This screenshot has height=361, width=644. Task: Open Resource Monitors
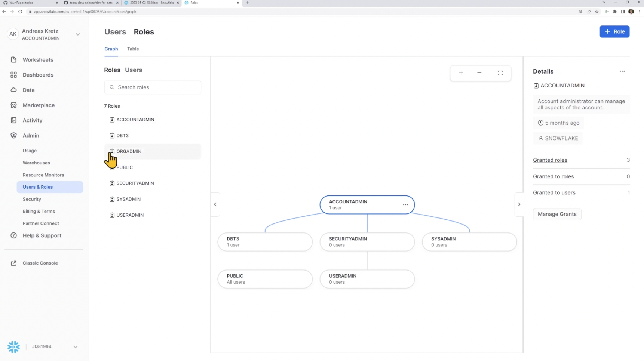(43, 175)
